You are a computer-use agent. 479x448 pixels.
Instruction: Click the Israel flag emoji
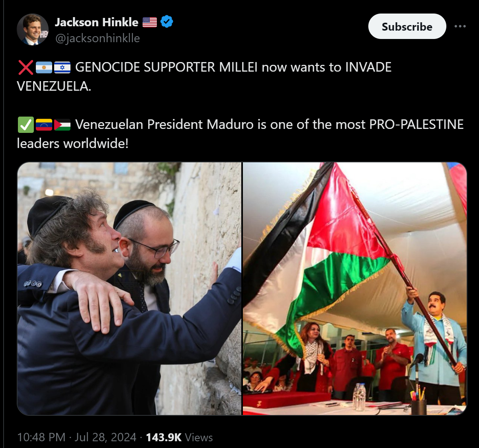click(x=62, y=68)
